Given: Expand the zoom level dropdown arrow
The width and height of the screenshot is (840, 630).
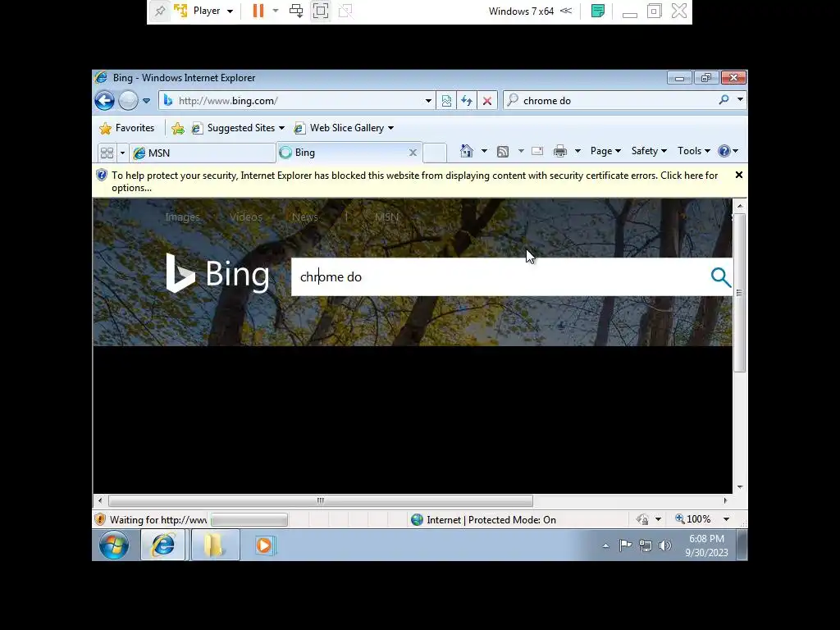Looking at the screenshot, I should click(726, 519).
